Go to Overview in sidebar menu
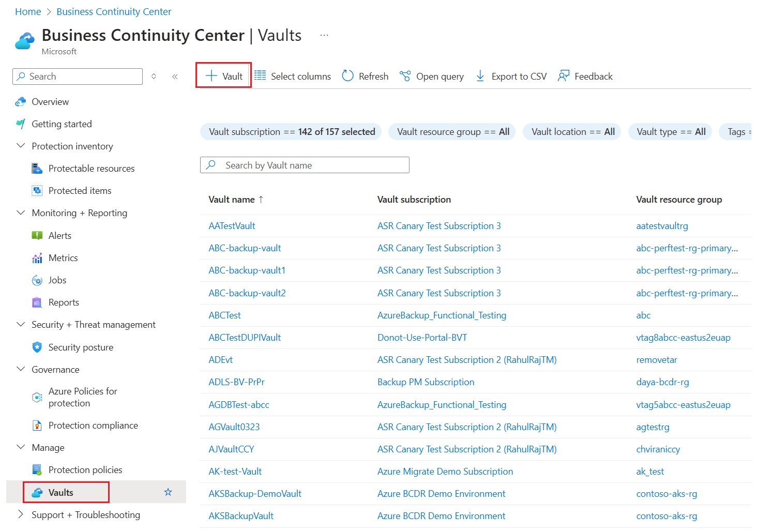Screen dimensions: 758x532 [x=50, y=102]
